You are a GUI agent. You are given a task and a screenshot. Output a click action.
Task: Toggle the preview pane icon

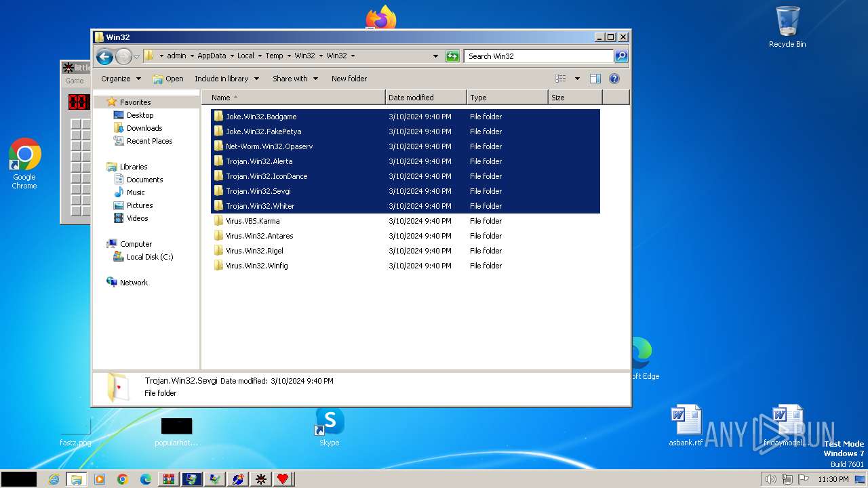pyautogui.click(x=595, y=79)
